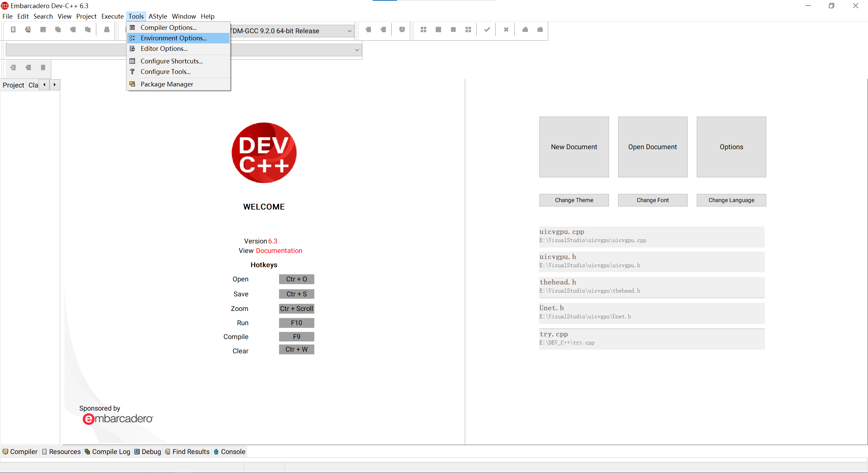Click the New file toolbar icon
868x473 pixels.
point(13,29)
